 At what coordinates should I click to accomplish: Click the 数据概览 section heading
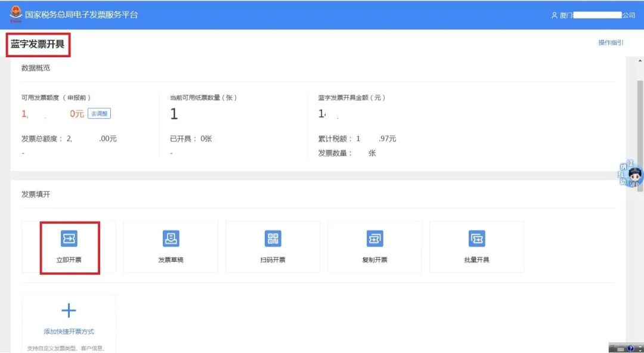(36, 68)
